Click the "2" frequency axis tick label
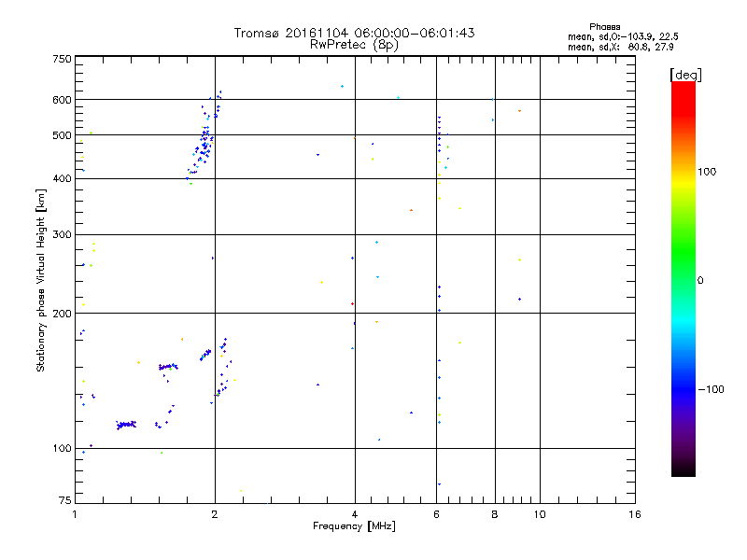Screen dimensions: 747x560 tap(215, 514)
